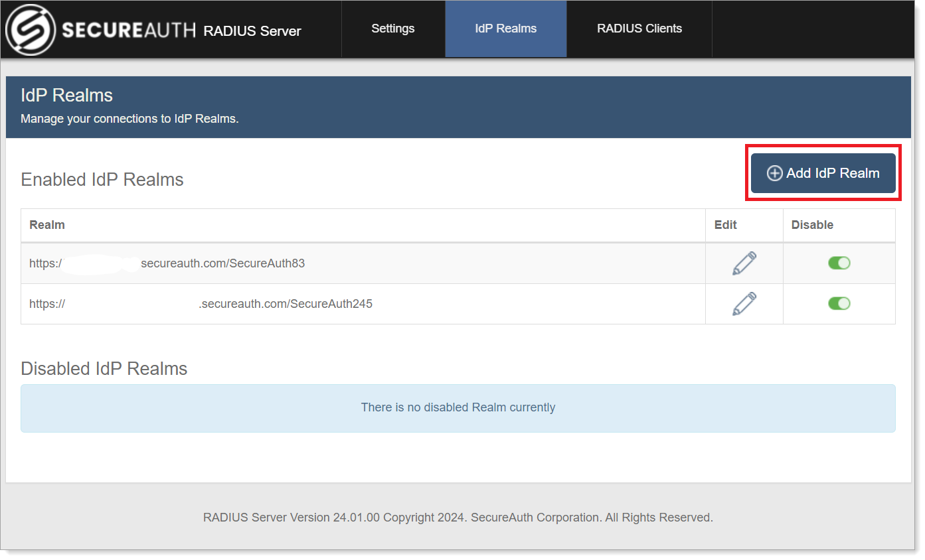The height and width of the screenshot is (560, 925).
Task: Click the no disabled Realm message banner
Action: click(x=458, y=407)
